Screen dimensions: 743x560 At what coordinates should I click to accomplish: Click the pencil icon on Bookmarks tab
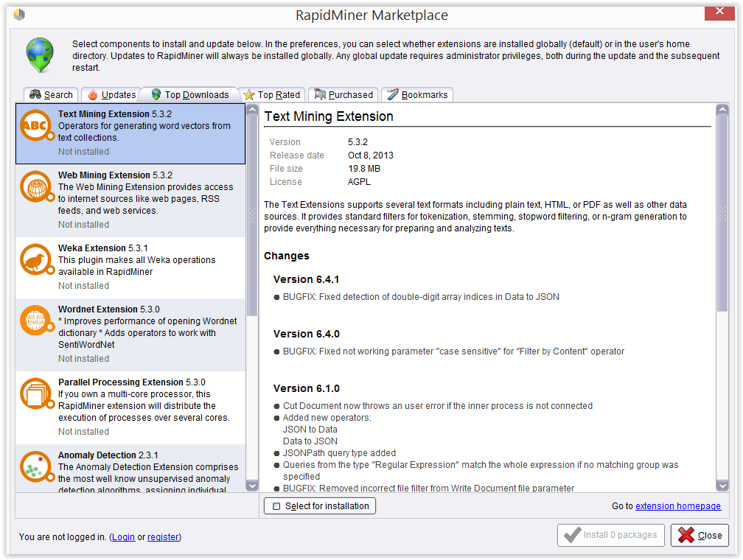(393, 95)
